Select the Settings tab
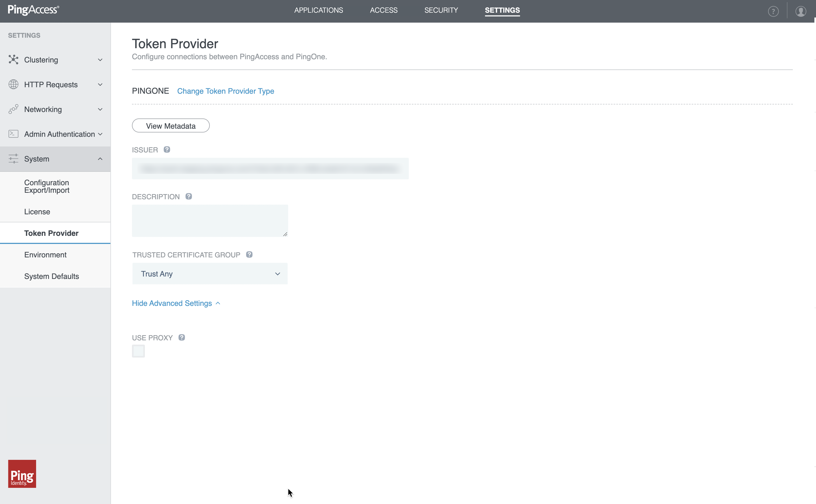Screen dimensions: 816x504 tap(502, 10)
